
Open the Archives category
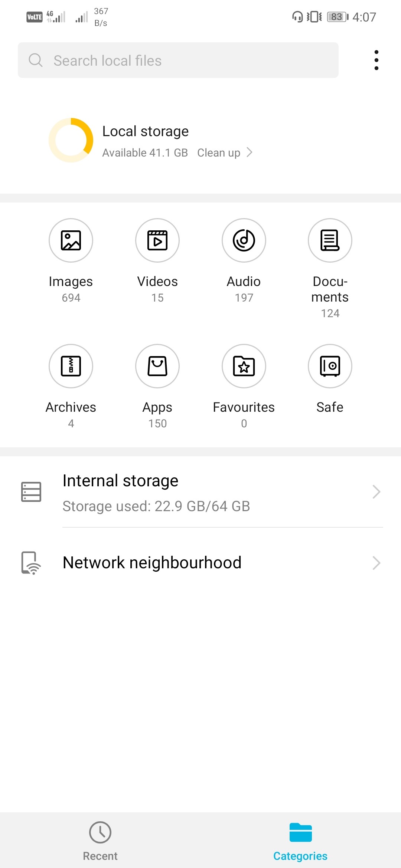click(x=71, y=366)
